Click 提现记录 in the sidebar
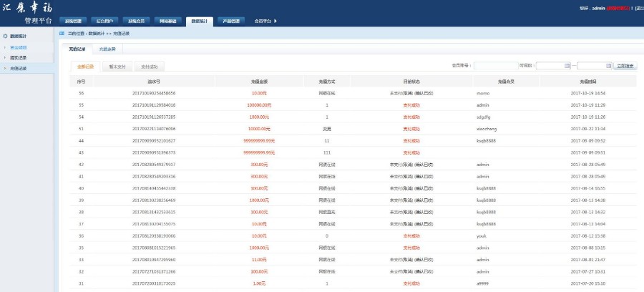Image resolution: width=644 pixels, height=292 pixels. (19, 58)
